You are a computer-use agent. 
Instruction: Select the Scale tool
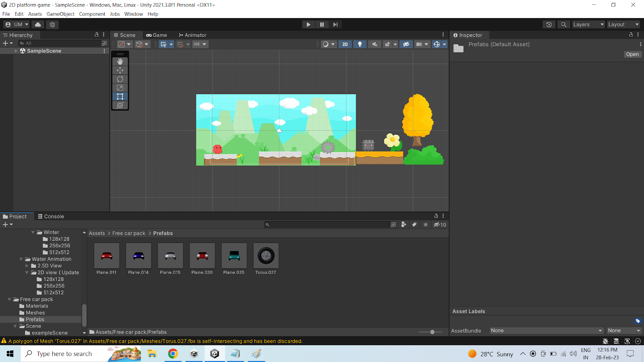[x=120, y=88]
